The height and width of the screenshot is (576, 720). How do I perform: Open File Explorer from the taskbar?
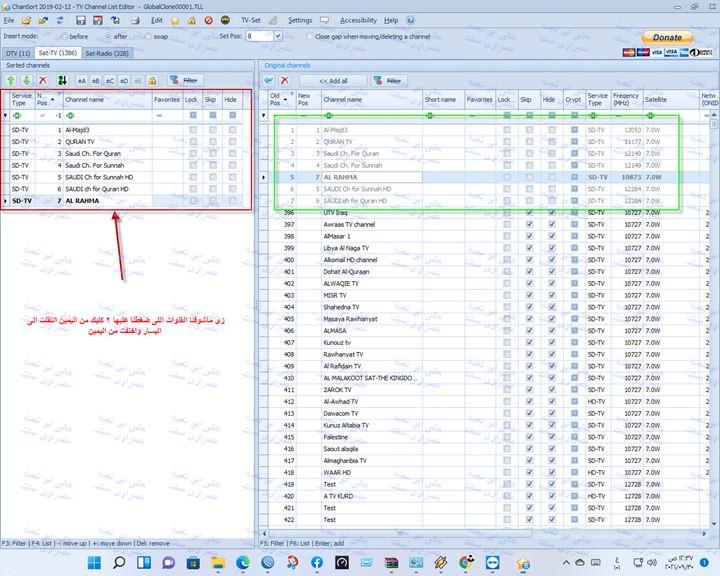point(218,562)
